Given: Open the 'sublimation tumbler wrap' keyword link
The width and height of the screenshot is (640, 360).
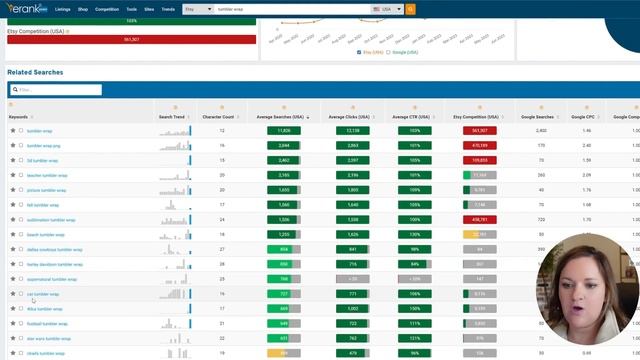Looking at the screenshot, I should tap(51, 220).
